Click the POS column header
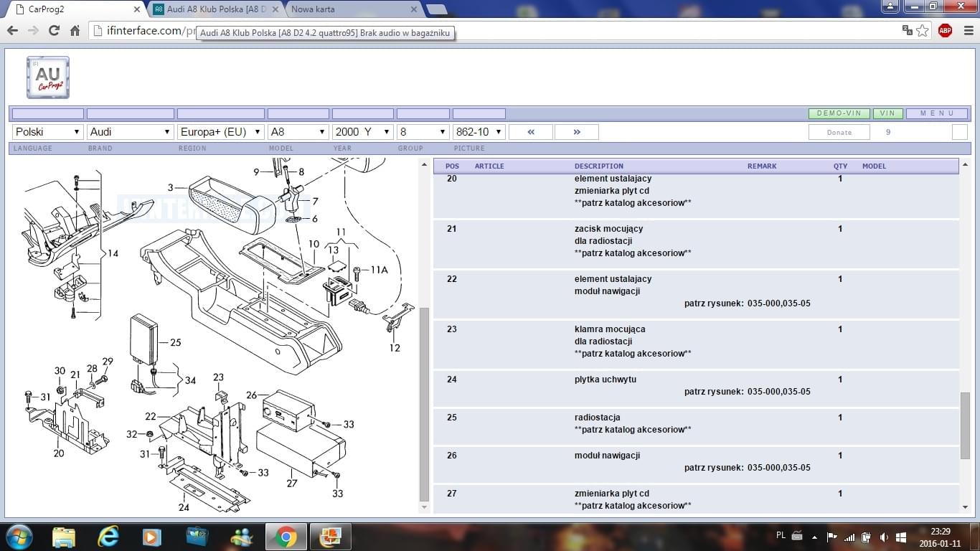980x551 pixels. (452, 166)
